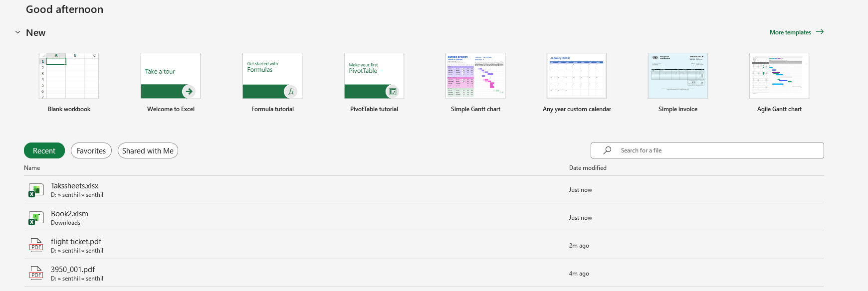The image size is (868, 291).
Task: Click the Date modified column header
Action: pyautogui.click(x=588, y=168)
